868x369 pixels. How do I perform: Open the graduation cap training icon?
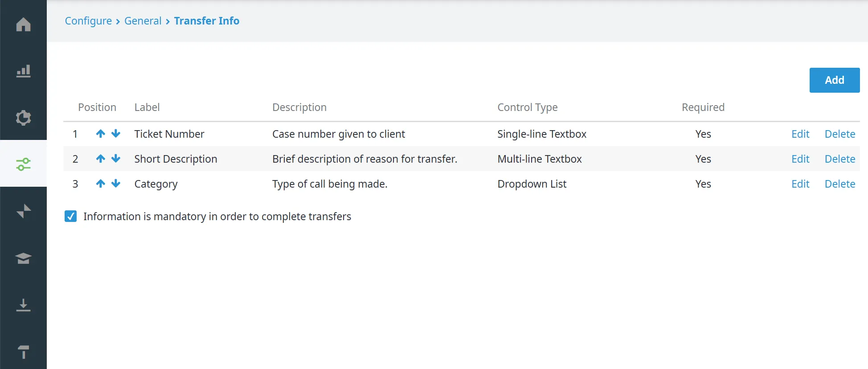pyautogui.click(x=23, y=258)
